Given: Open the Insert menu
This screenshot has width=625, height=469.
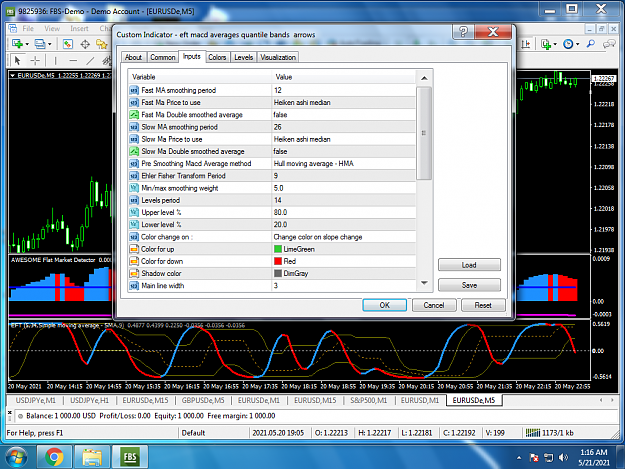Looking at the screenshot, I should [79, 28].
